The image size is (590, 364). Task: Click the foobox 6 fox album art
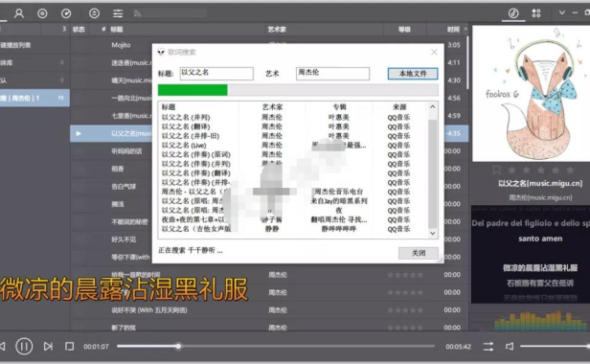click(531, 93)
